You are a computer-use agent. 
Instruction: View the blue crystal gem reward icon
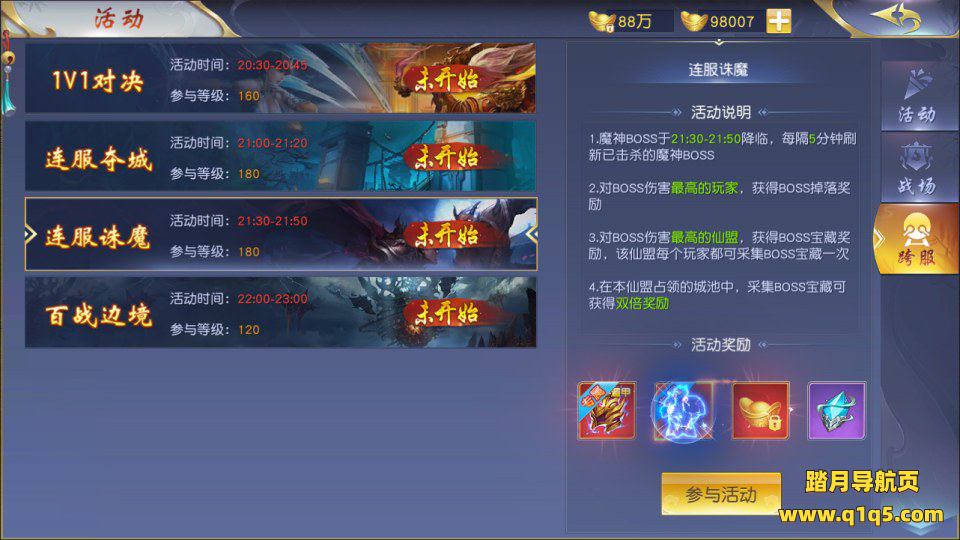[836, 410]
